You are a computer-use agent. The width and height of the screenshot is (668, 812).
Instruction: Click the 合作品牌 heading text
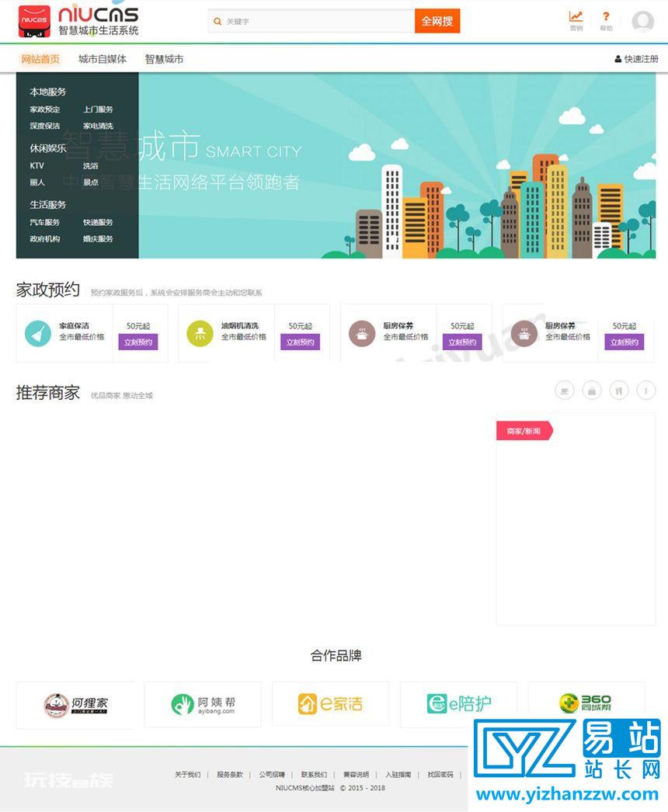pos(336,656)
